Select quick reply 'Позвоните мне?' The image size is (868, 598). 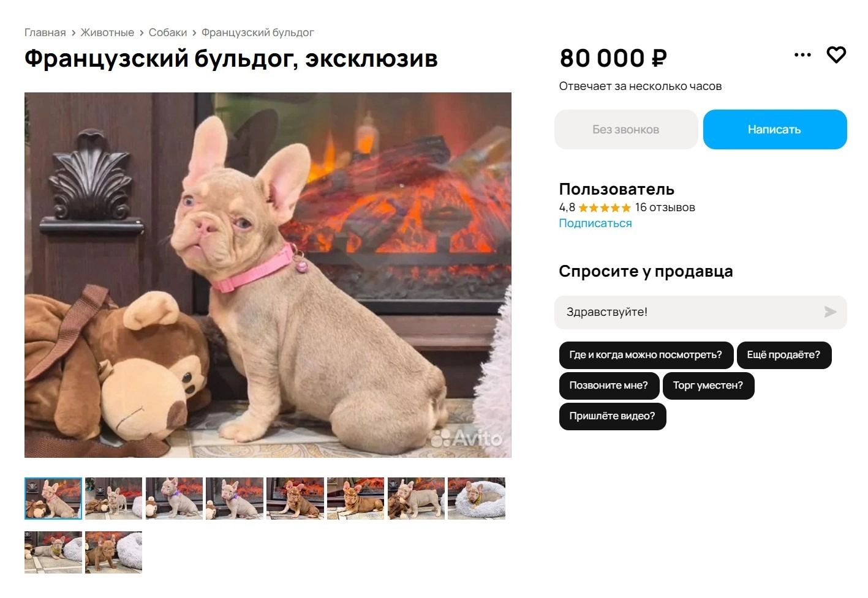click(x=609, y=386)
